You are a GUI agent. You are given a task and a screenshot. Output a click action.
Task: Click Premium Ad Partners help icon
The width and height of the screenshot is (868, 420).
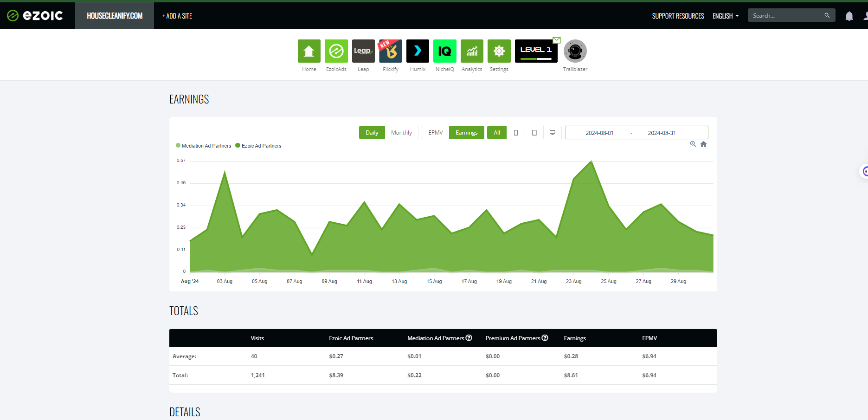pos(545,338)
